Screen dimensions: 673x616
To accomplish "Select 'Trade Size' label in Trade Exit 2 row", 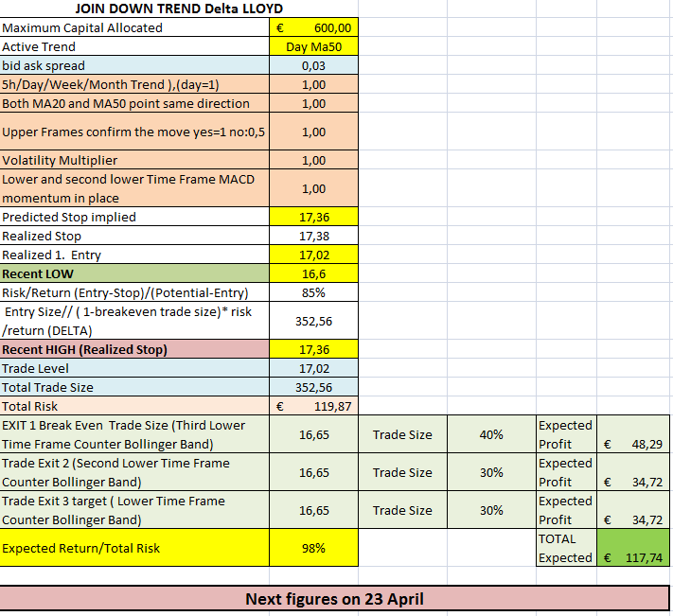I will click(x=402, y=472).
